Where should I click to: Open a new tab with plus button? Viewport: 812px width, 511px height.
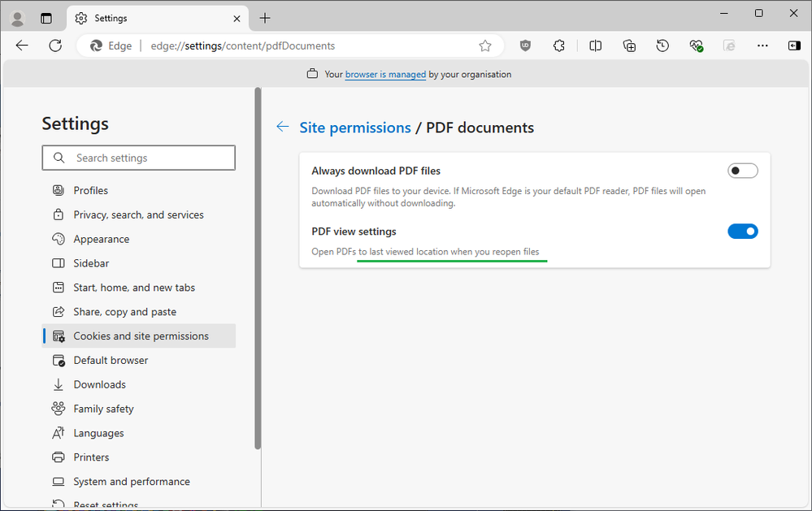(265, 18)
